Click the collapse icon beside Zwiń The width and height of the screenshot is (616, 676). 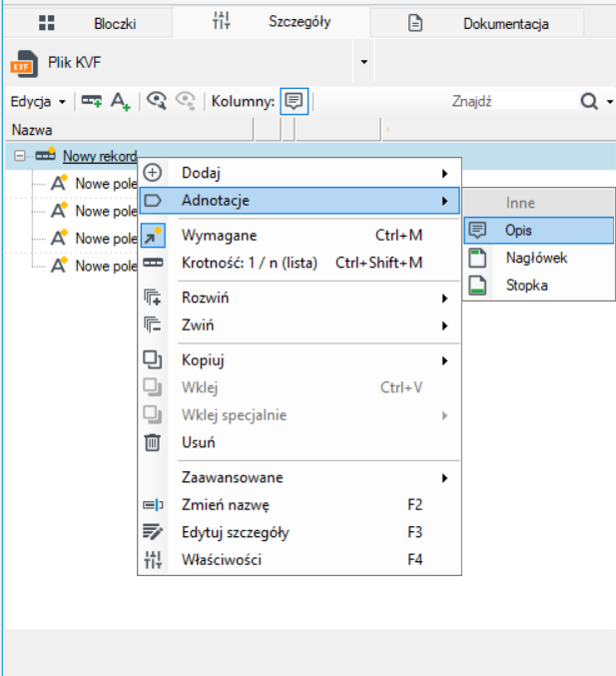tap(152, 325)
